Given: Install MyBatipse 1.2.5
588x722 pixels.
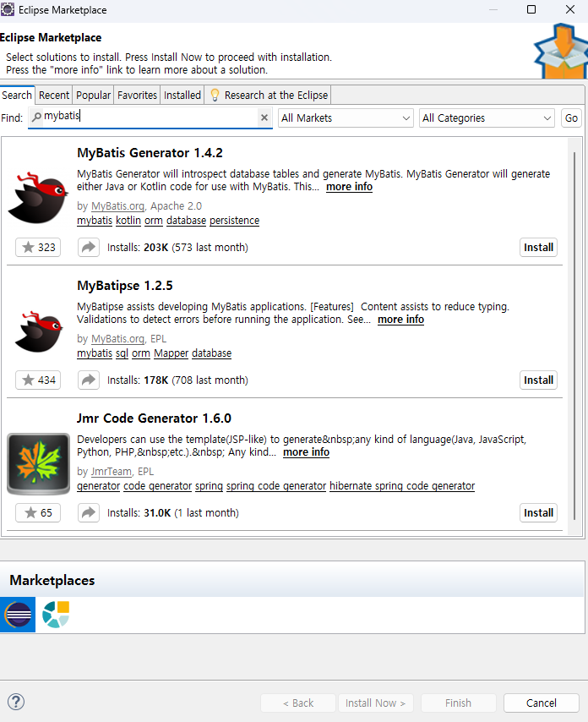Looking at the screenshot, I should pyautogui.click(x=538, y=380).
